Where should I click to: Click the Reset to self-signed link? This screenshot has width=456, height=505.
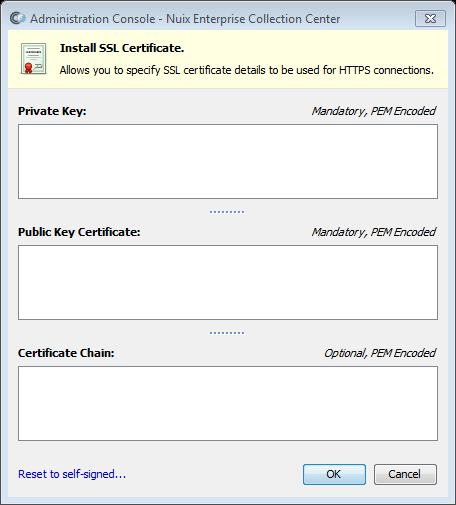click(72, 474)
